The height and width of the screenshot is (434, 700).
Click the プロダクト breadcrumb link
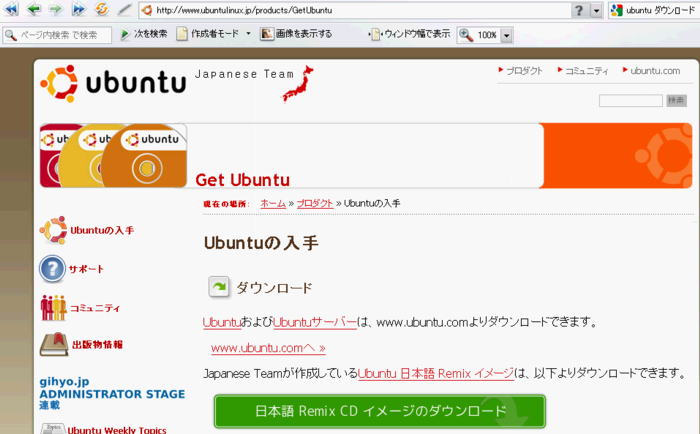315,204
